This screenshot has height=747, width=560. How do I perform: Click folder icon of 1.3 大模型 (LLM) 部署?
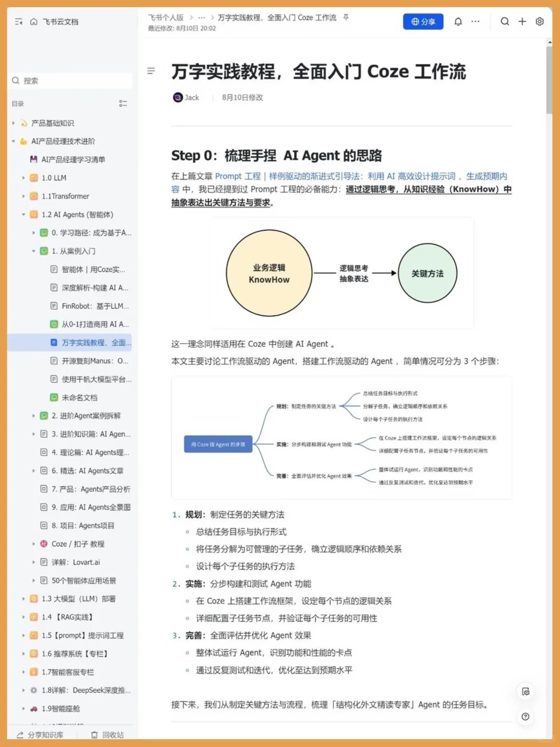[x=34, y=599]
